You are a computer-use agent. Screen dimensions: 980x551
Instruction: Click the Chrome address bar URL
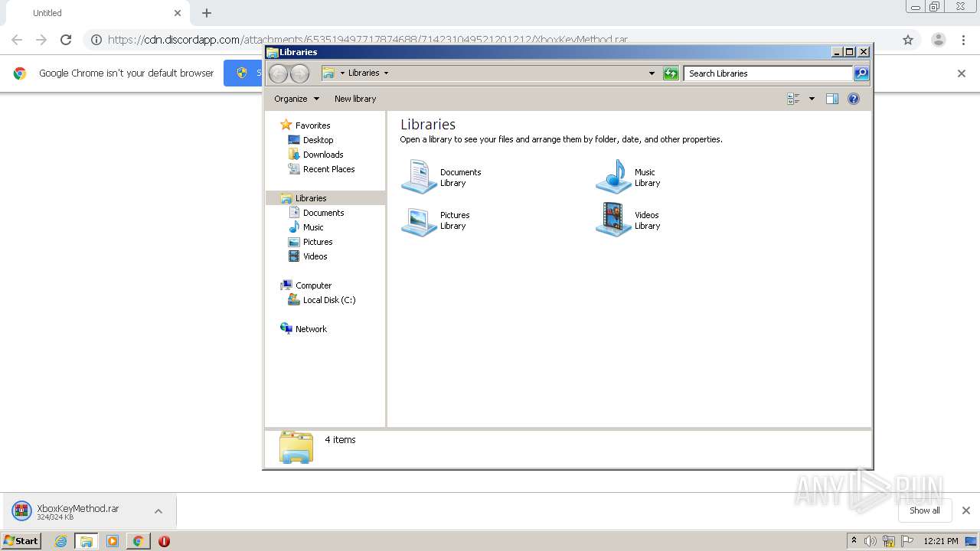pos(367,40)
